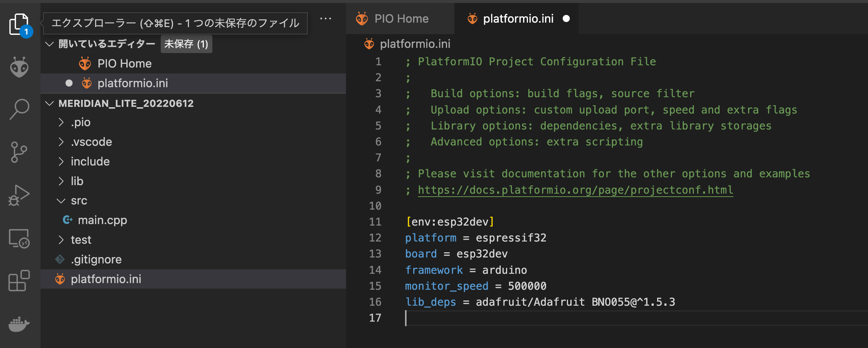The width and height of the screenshot is (868, 348).
Task: Click the C++ file icon beside main.cpp
Action: click(x=68, y=220)
